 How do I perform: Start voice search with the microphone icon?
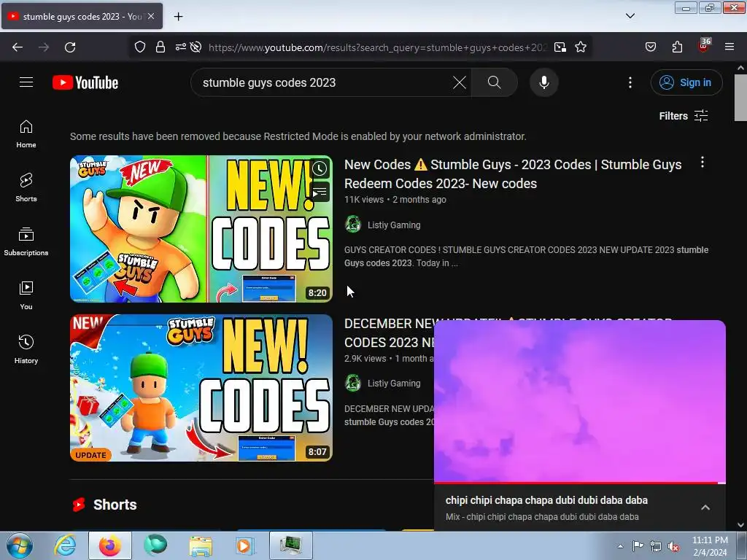click(x=544, y=82)
